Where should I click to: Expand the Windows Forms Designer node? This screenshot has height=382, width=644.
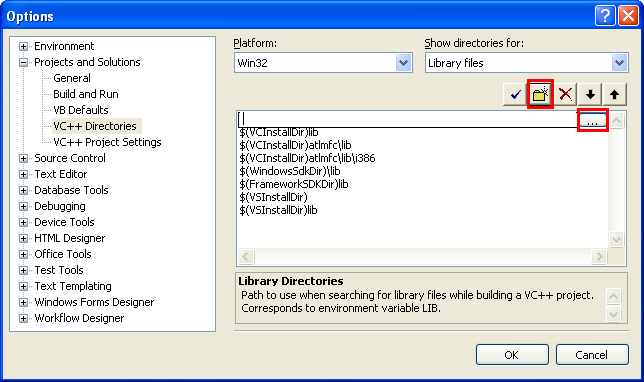tap(23, 303)
